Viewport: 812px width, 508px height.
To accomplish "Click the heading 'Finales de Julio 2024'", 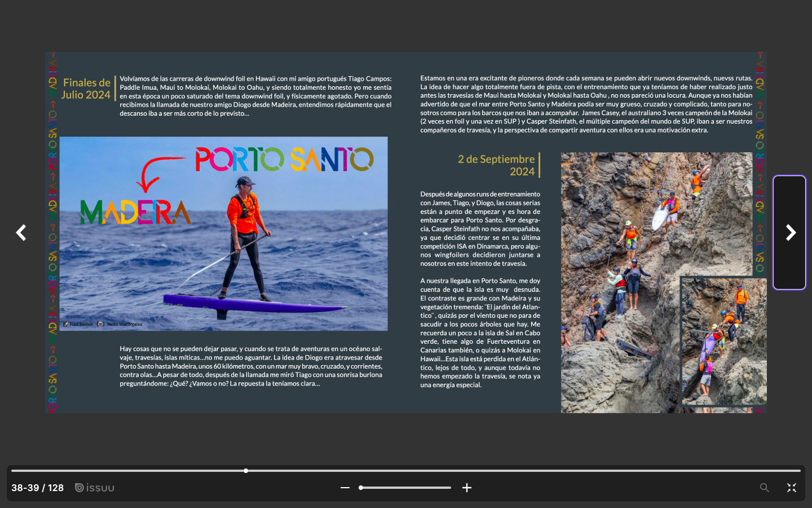I will [x=86, y=89].
